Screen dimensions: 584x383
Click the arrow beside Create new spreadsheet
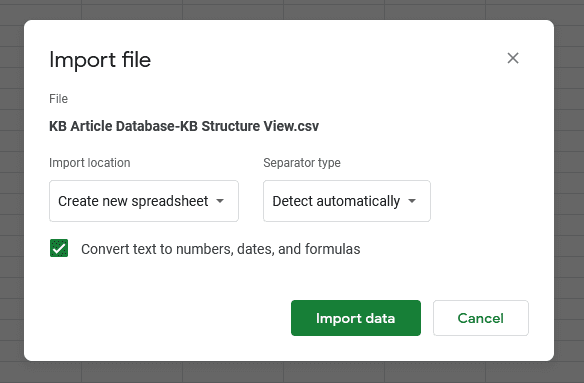pyautogui.click(x=220, y=201)
